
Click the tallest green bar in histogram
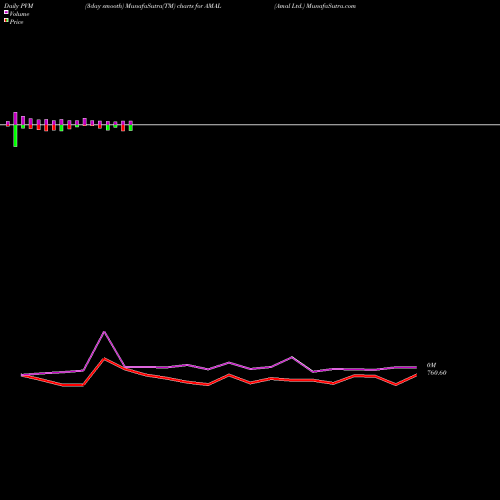(15, 136)
